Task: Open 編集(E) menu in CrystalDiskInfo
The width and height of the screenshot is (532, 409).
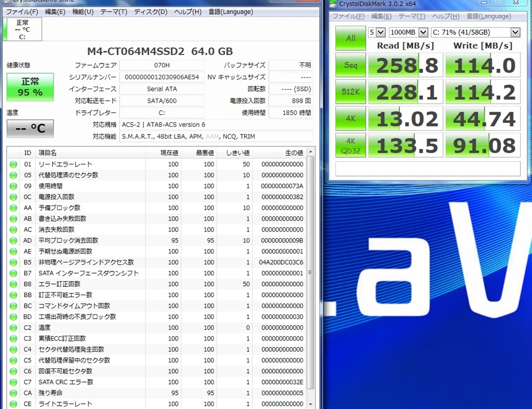Action: click(55, 12)
